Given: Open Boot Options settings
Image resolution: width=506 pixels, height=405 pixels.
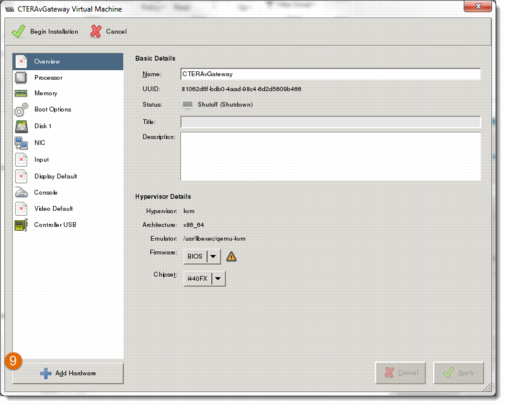Looking at the screenshot, I should (x=68, y=110).
